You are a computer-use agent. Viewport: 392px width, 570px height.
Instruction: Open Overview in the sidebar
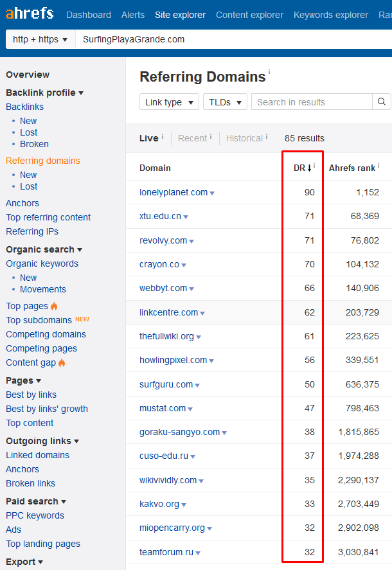click(x=28, y=75)
